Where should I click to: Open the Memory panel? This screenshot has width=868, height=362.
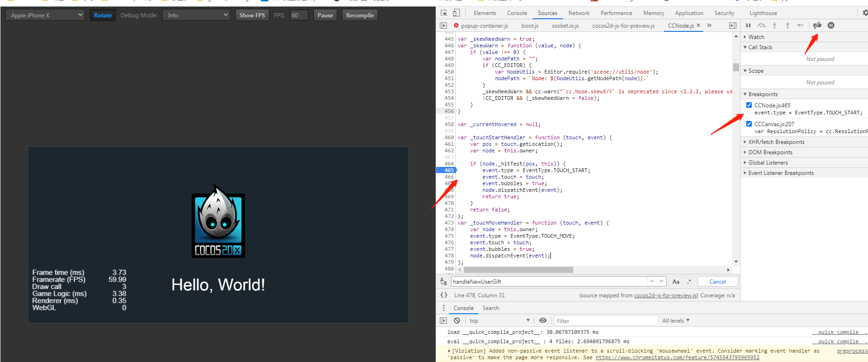(x=653, y=13)
